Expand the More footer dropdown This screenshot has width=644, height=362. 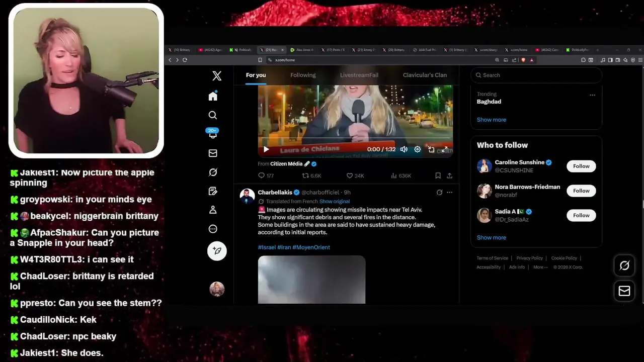(x=540, y=267)
